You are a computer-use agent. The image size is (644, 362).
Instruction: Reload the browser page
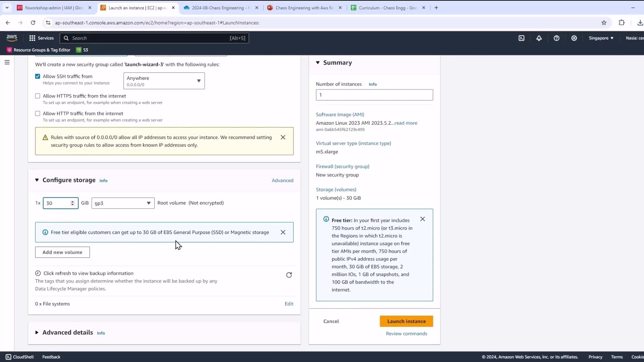[33, 23]
